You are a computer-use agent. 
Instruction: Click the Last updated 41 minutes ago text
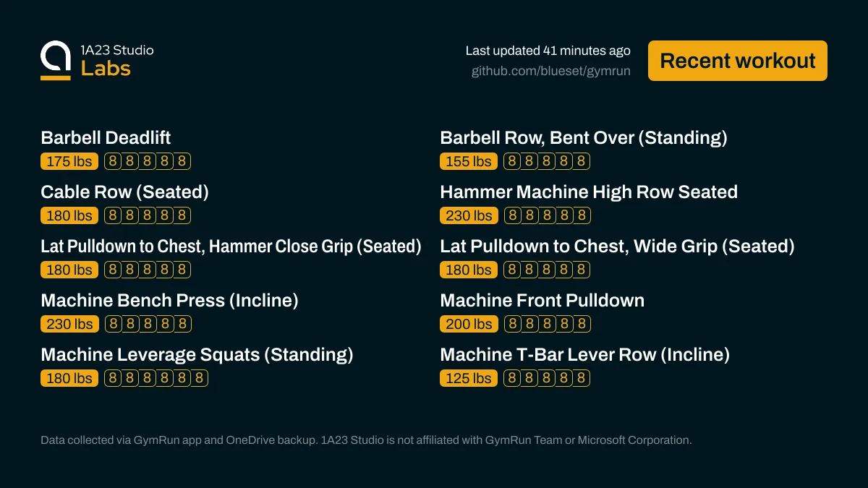(548, 51)
